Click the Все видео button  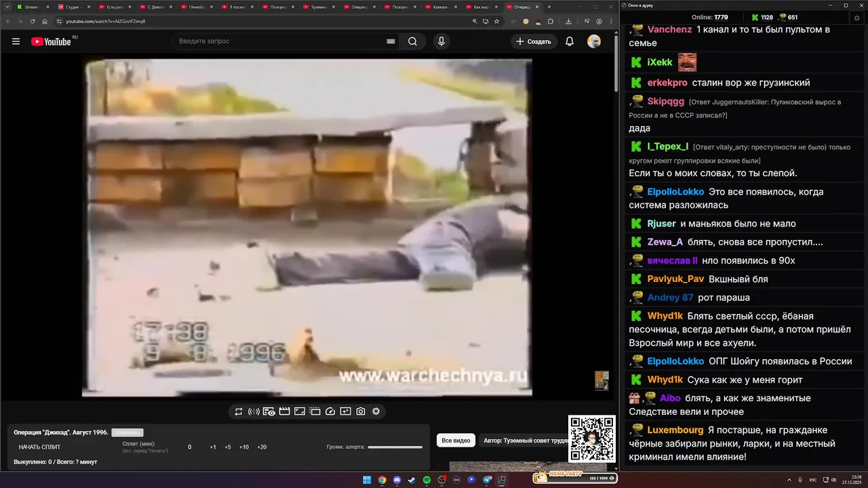click(456, 441)
